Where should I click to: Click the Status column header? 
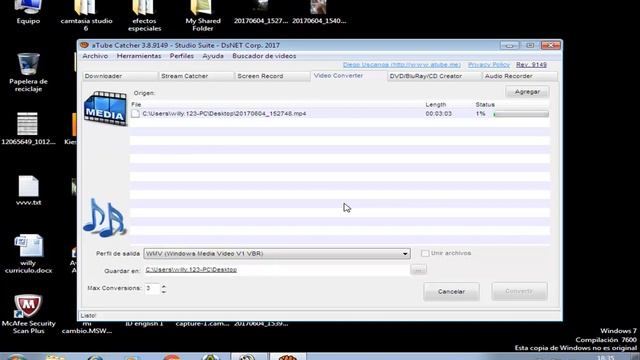point(485,104)
